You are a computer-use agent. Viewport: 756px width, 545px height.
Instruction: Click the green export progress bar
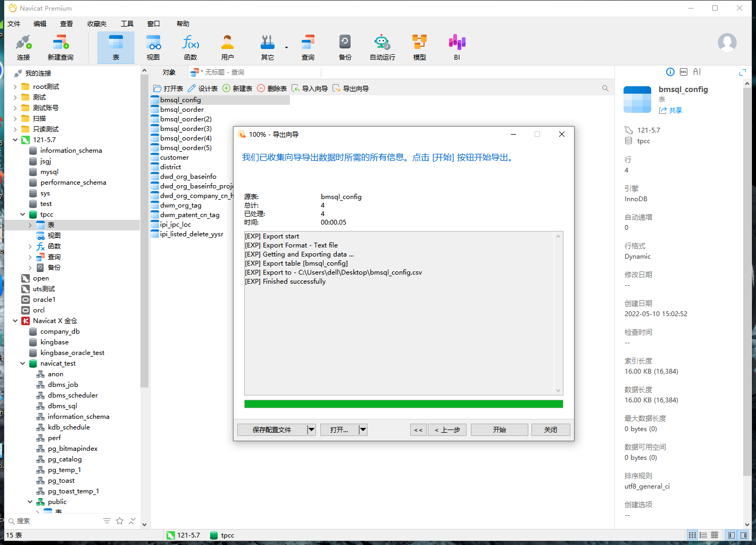(x=403, y=404)
